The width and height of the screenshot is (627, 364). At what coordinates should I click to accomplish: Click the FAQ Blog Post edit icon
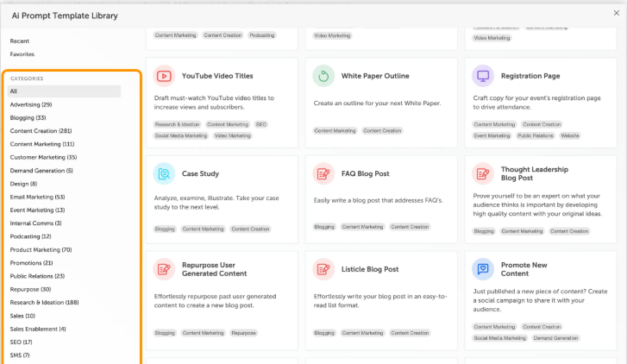click(x=323, y=173)
